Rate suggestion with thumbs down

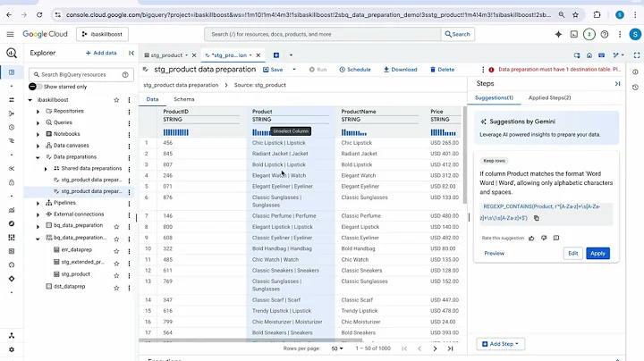coord(544,238)
